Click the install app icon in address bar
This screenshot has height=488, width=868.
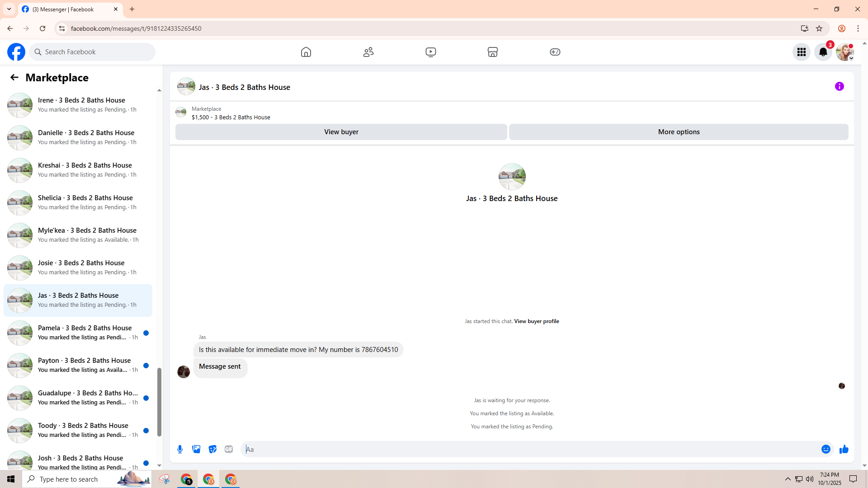(x=805, y=28)
